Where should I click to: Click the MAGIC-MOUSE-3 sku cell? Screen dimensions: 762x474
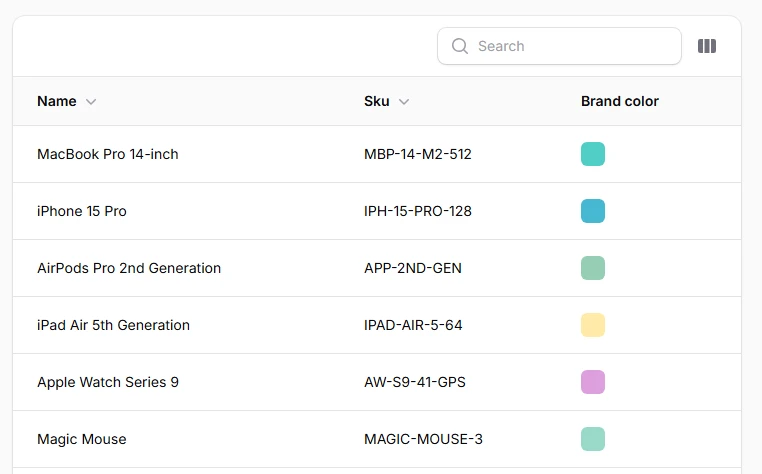coord(423,439)
